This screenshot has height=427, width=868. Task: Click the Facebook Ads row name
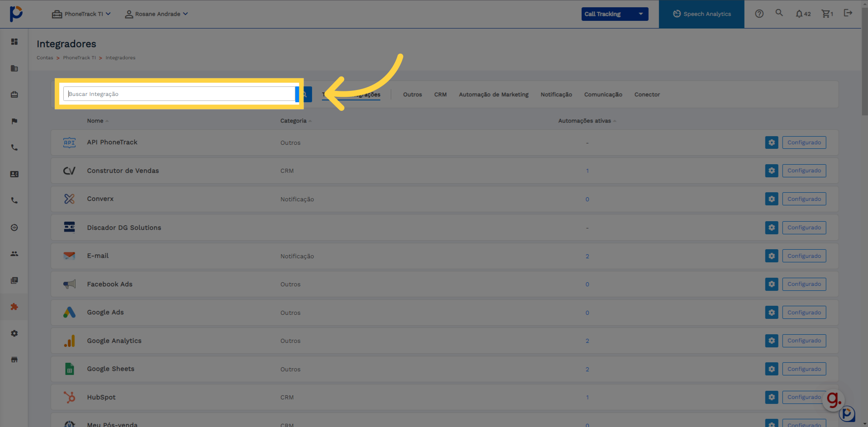pos(109,284)
